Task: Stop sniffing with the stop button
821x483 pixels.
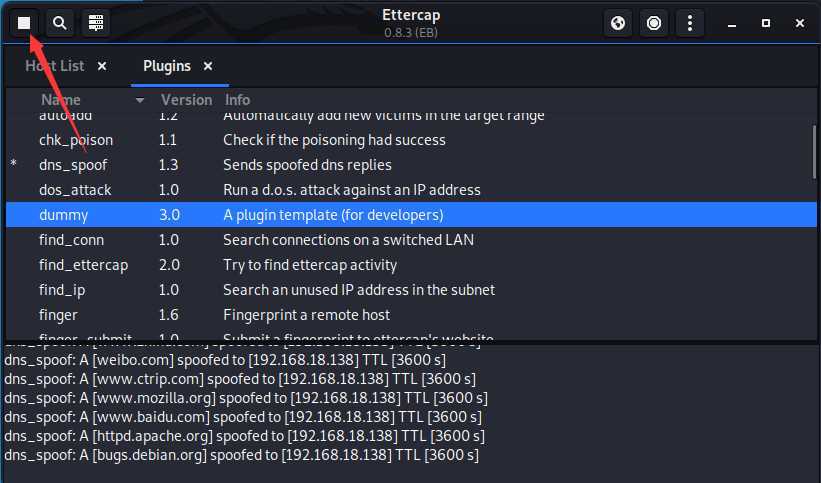Action: pyautogui.click(x=24, y=23)
